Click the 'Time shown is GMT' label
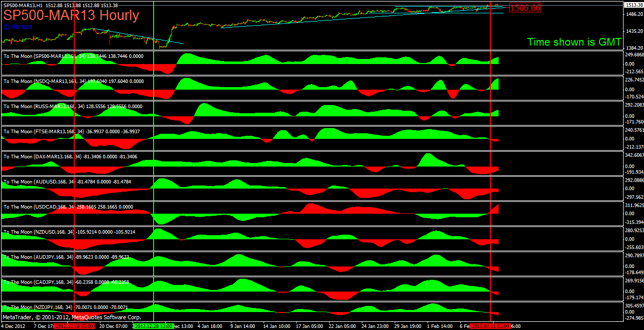This screenshot has height=330, width=644. tap(574, 42)
